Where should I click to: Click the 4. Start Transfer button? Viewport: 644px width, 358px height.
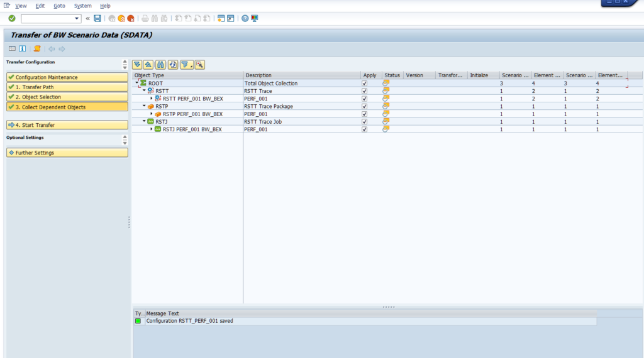click(x=67, y=125)
